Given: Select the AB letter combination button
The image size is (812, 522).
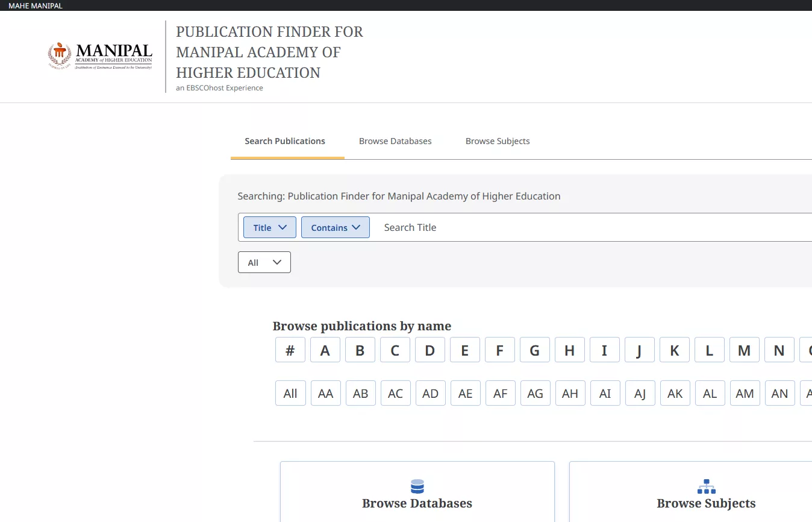Looking at the screenshot, I should (x=360, y=393).
